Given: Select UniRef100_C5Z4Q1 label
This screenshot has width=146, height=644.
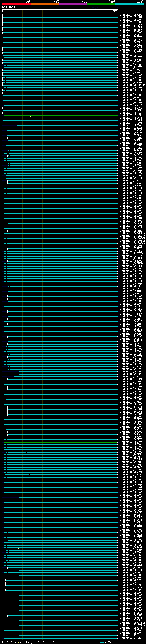Looking at the screenshot, I should (131, 60).
